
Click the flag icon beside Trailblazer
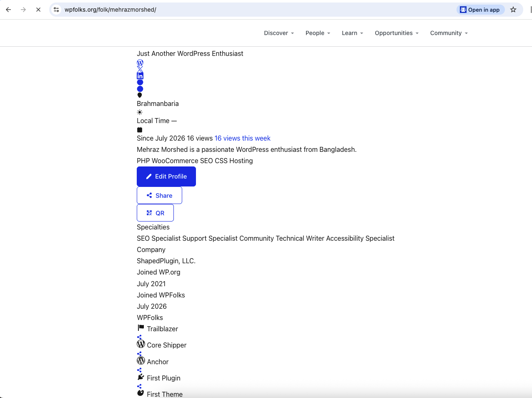pos(141,328)
